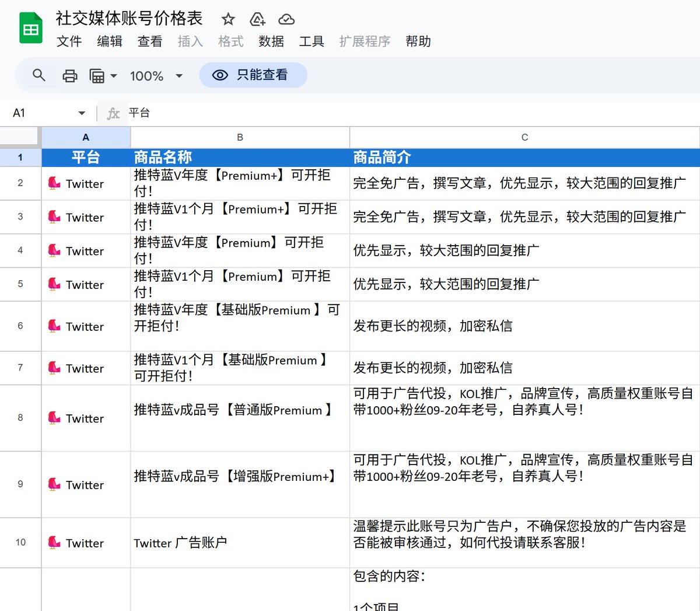This screenshot has height=611, width=700.
Task: Click the formula bar showing 平台
Action: [x=408, y=113]
